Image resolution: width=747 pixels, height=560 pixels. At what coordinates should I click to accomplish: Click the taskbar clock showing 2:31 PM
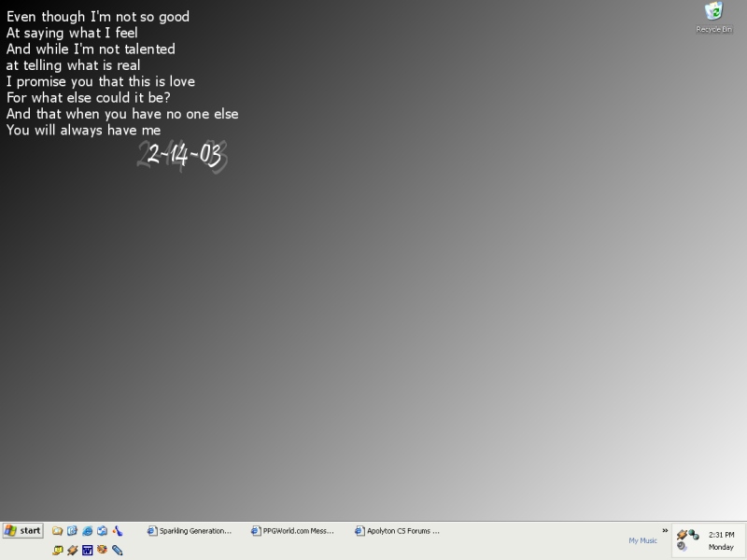click(x=721, y=535)
